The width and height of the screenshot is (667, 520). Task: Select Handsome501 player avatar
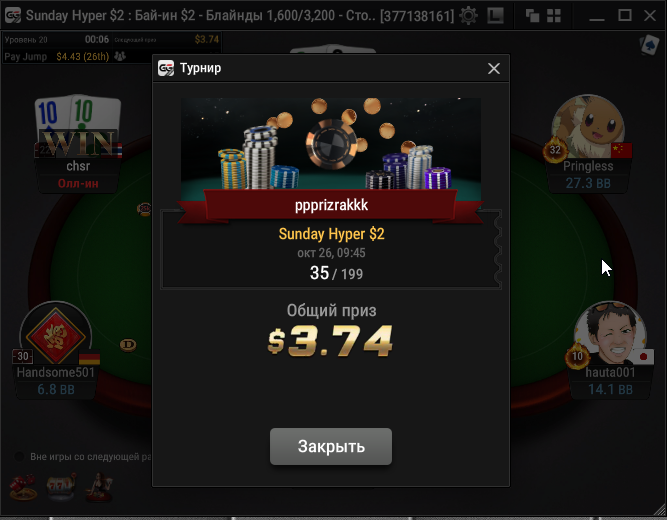click(56, 334)
